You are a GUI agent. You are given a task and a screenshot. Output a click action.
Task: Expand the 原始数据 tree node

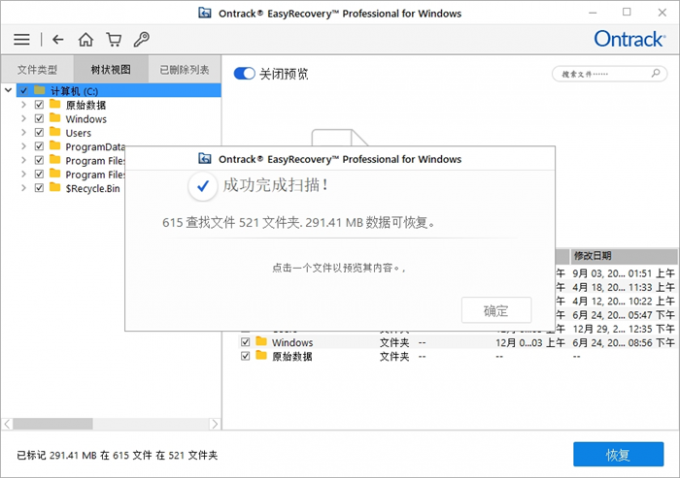(x=23, y=105)
